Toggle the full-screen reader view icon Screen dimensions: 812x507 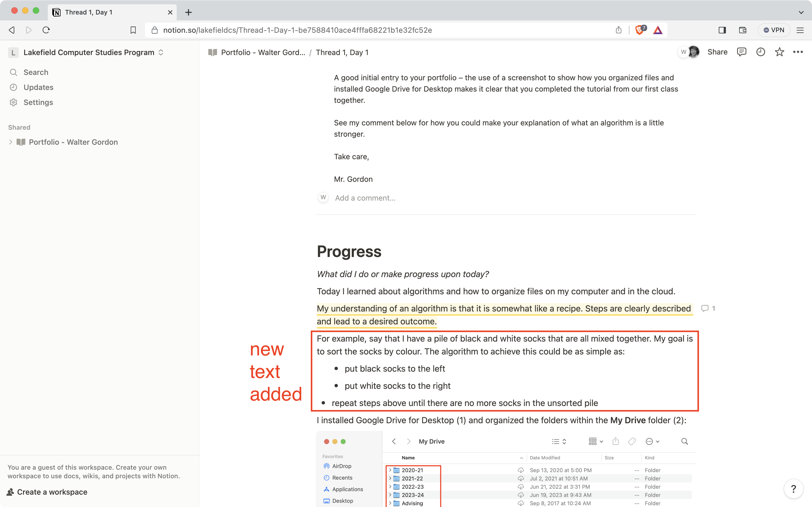[x=723, y=30]
